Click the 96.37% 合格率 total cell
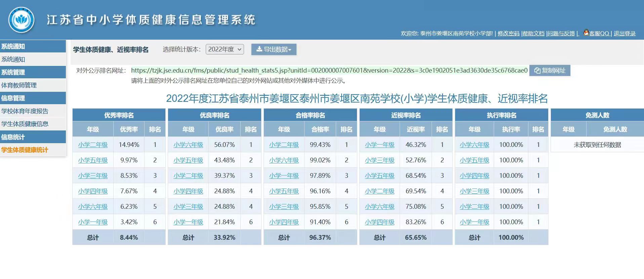The height and width of the screenshot is (279, 644). pyautogui.click(x=320, y=238)
